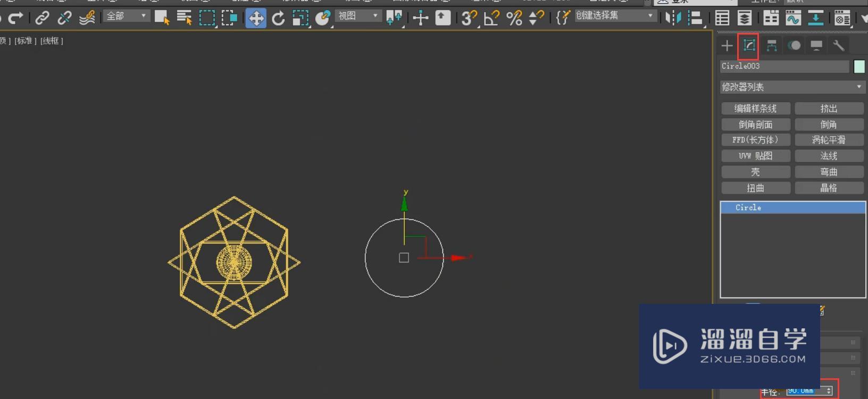Switch to the Utilities wrench tab
This screenshot has height=399, width=868.
point(839,46)
